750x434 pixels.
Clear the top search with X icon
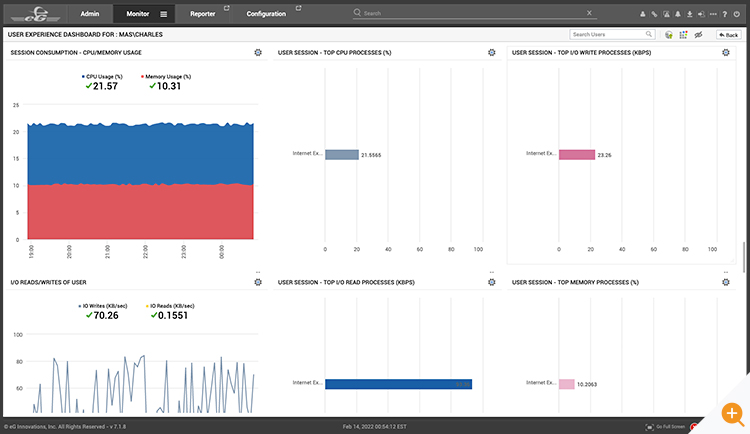click(x=589, y=13)
